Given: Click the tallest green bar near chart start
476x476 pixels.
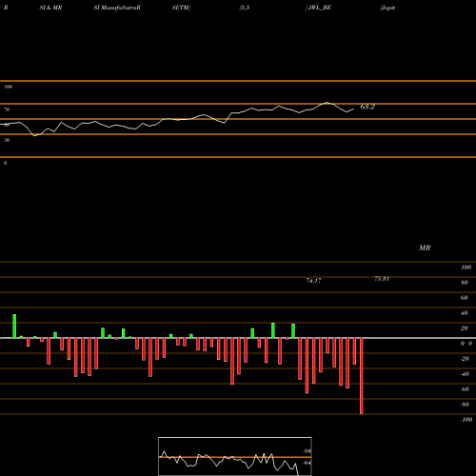Looking at the screenshot, I should click(x=14, y=327).
